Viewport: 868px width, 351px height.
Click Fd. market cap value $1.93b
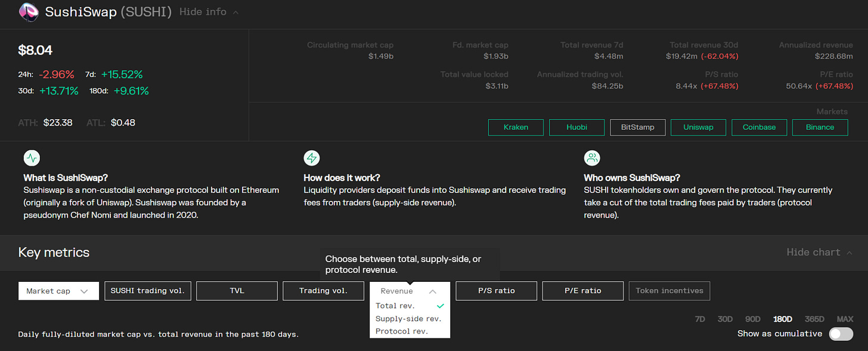pyautogui.click(x=495, y=57)
